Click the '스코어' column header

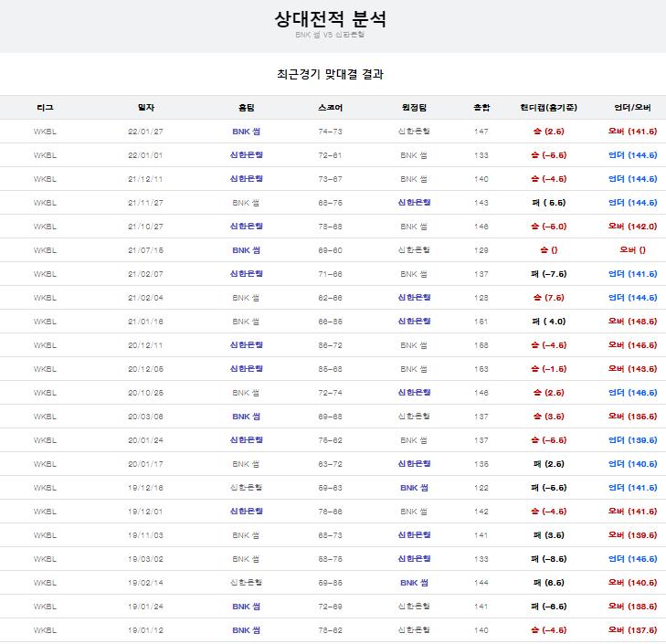330,108
